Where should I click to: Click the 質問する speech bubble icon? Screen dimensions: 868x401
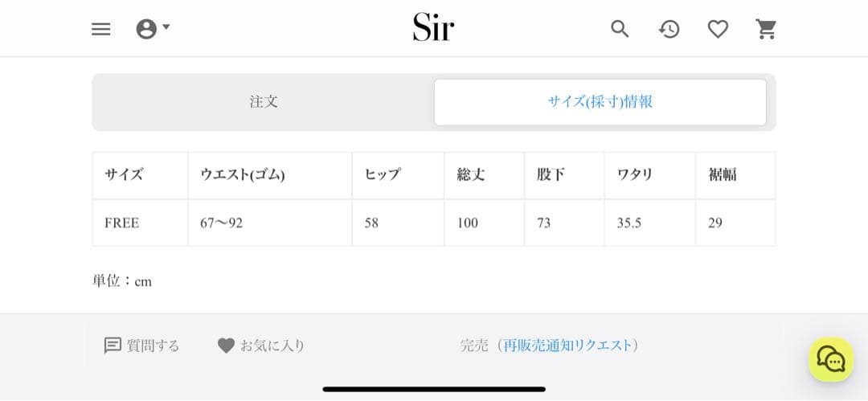click(113, 346)
